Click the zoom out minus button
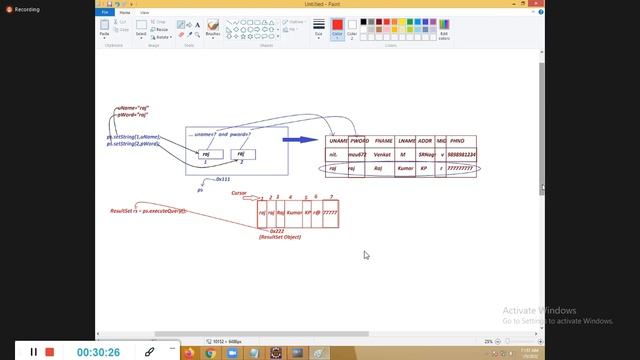 [x=498, y=341]
